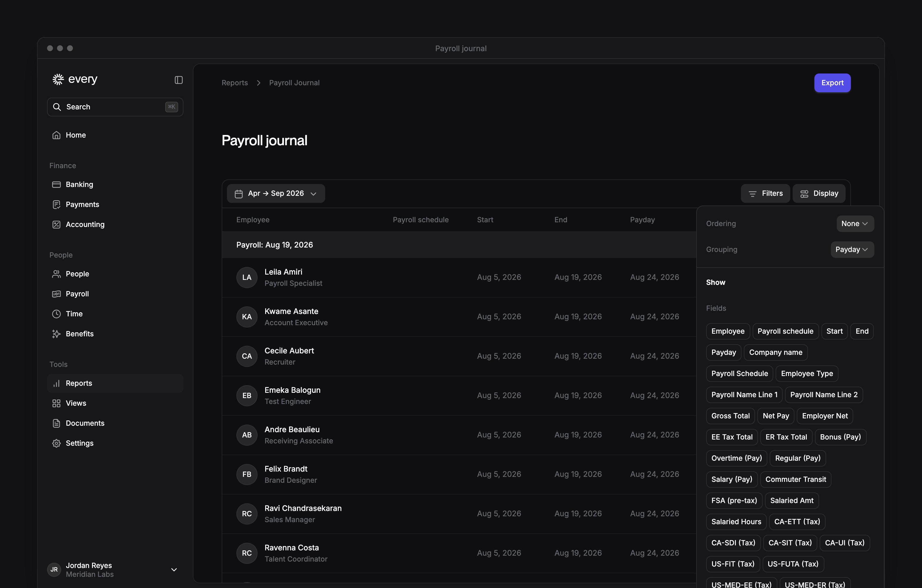The height and width of the screenshot is (588, 922).
Task: Toggle the US-FUTA (Tax) field chip
Action: [793, 564]
